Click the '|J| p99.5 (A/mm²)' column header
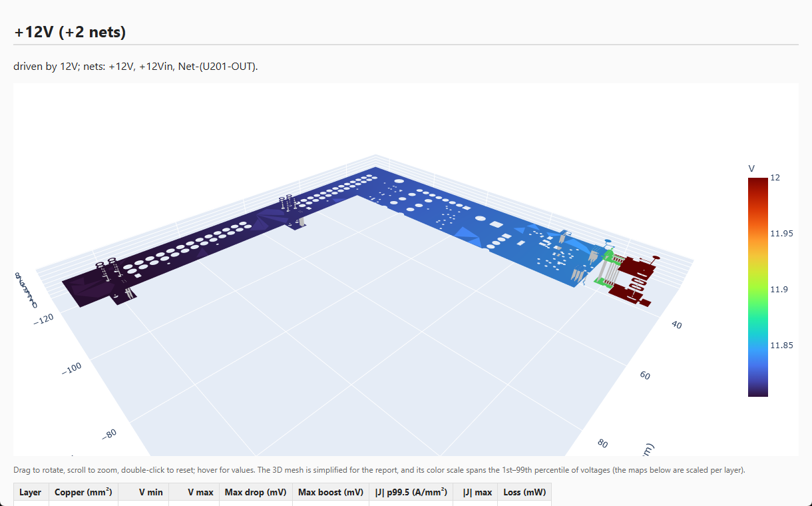 tap(412, 493)
